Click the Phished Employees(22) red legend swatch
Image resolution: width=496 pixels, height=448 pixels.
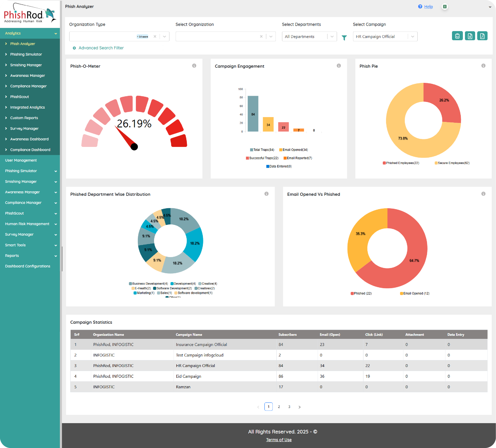[x=384, y=163]
